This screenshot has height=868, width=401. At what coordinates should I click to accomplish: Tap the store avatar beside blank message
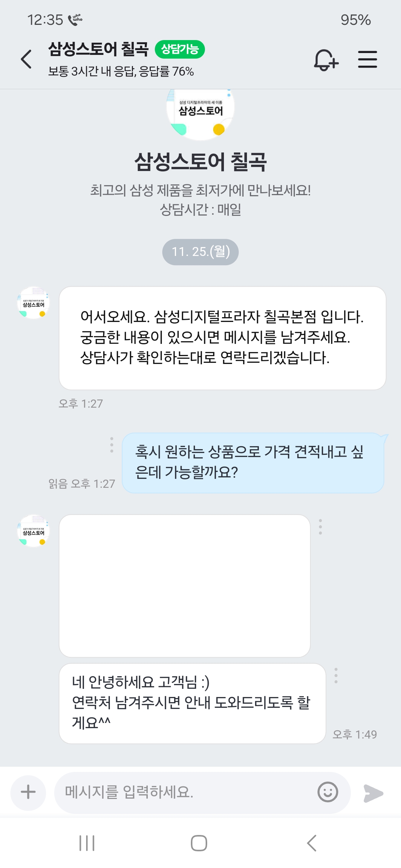[33, 531]
